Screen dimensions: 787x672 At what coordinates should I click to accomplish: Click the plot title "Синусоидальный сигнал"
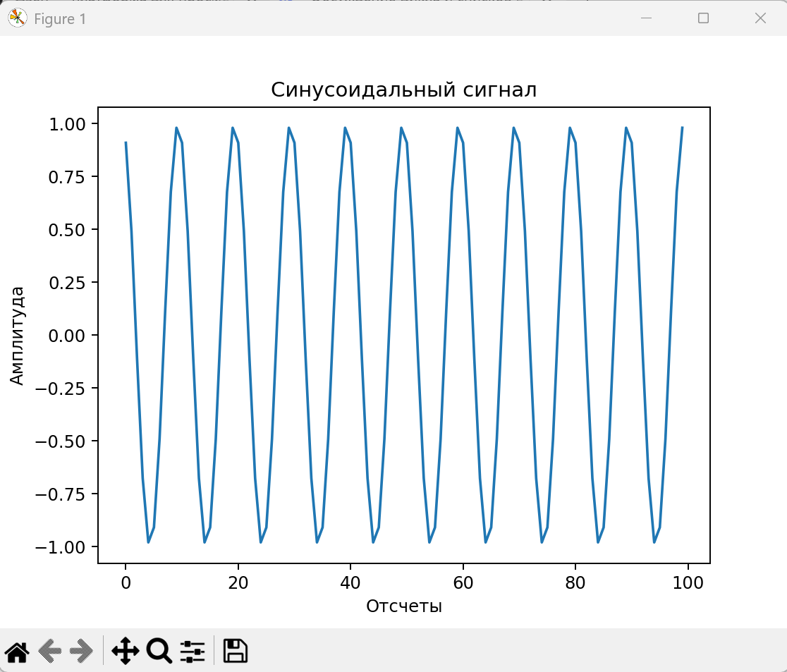pyautogui.click(x=403, y=90)
